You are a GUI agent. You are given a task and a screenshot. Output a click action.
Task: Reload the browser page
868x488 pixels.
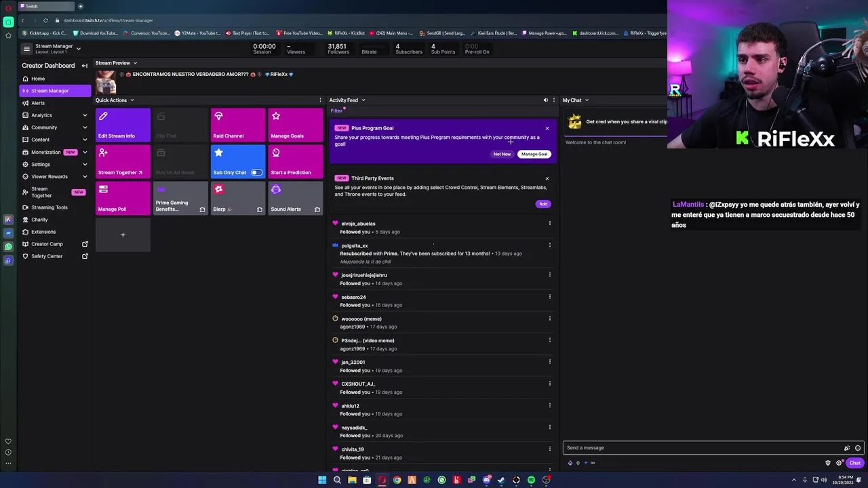pos(45,20)
